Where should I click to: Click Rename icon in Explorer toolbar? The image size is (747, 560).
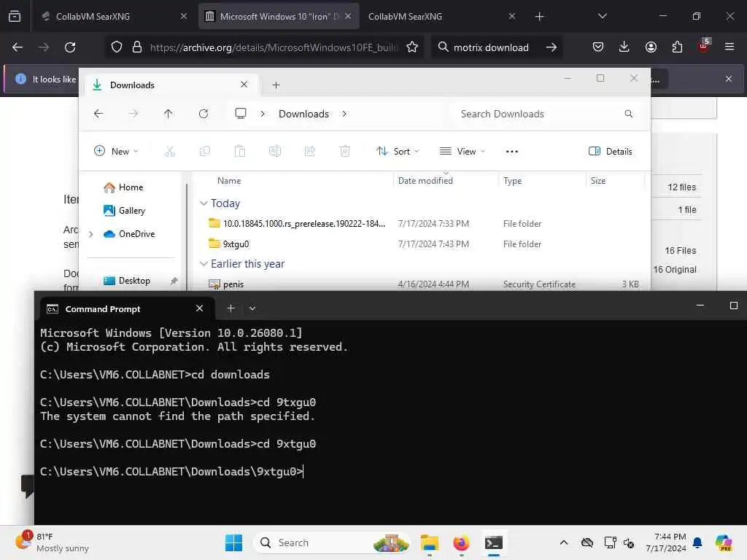click(275, 151)
